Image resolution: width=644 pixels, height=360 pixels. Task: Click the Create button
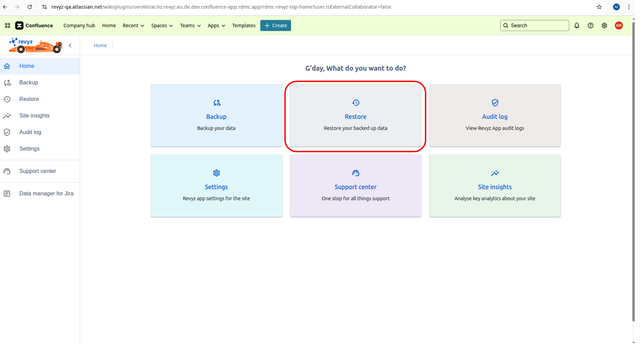tap(275, 25)
